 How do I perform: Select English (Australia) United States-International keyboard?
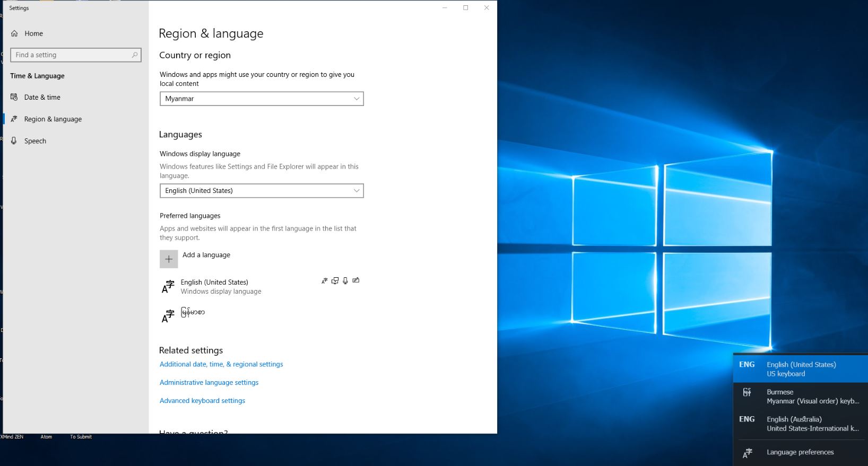[x=800, y=424]
